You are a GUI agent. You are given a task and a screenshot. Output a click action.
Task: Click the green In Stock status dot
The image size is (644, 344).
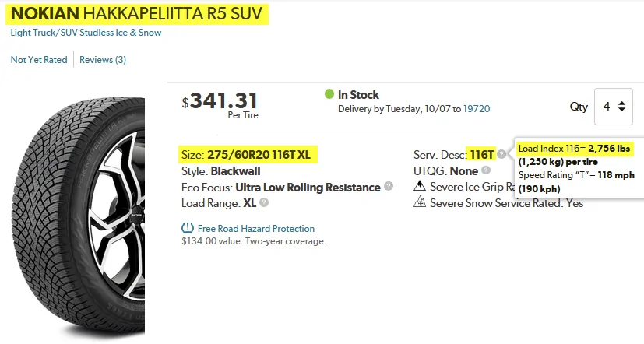(329, 95)
